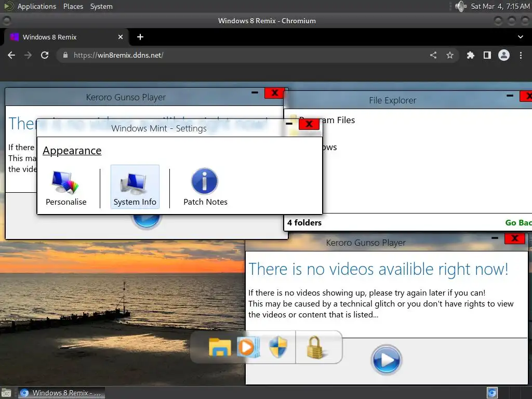532x399 pixels.
Task: Open a new browser tab
Action: tap(140, 37)
